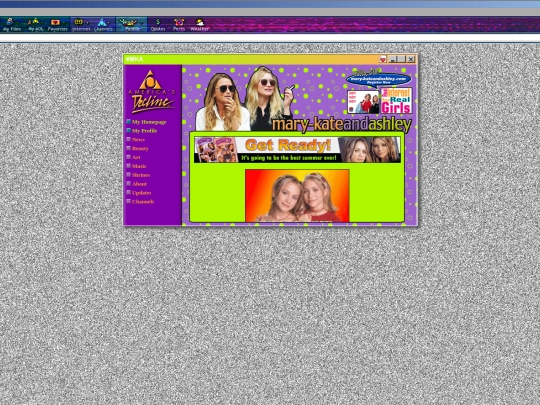Go to My Homepage link
Screen dimensions: 540x405
tap(149, 122)
